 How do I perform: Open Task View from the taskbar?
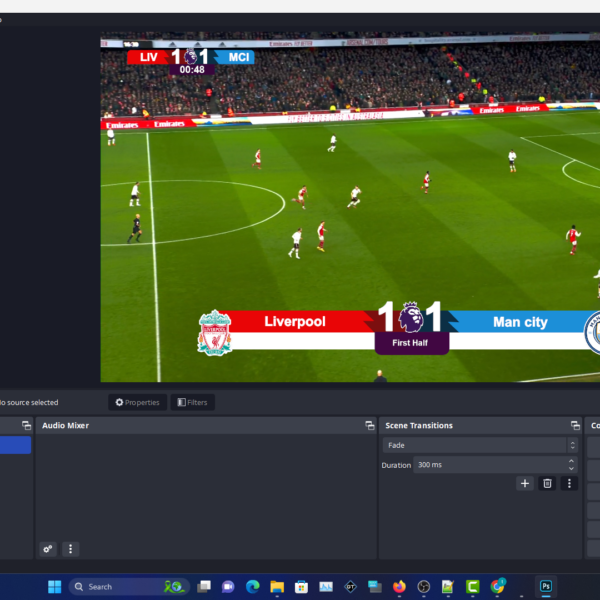coord(204,587)
